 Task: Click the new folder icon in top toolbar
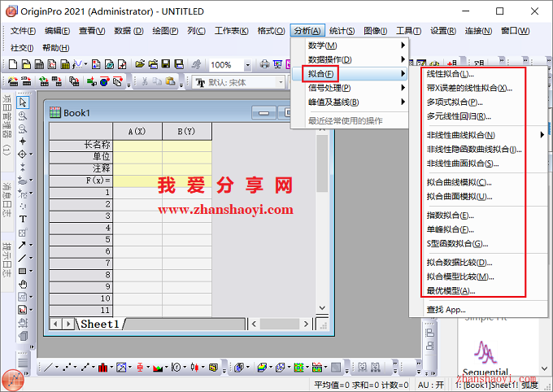[26, 64]
